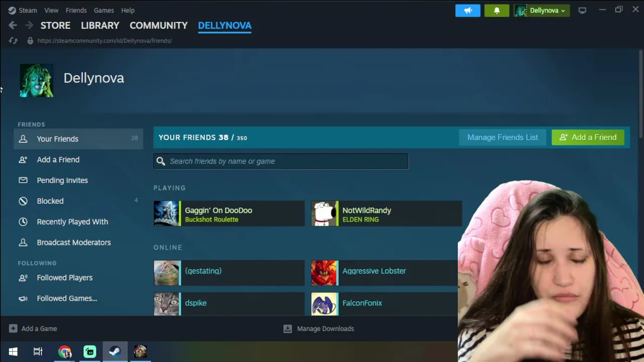Image resolution: width=644 pixels, height=362 pixels.
Task: Open the green app on the taskbar
Action: pyautogui.click(x=90, y=351)
